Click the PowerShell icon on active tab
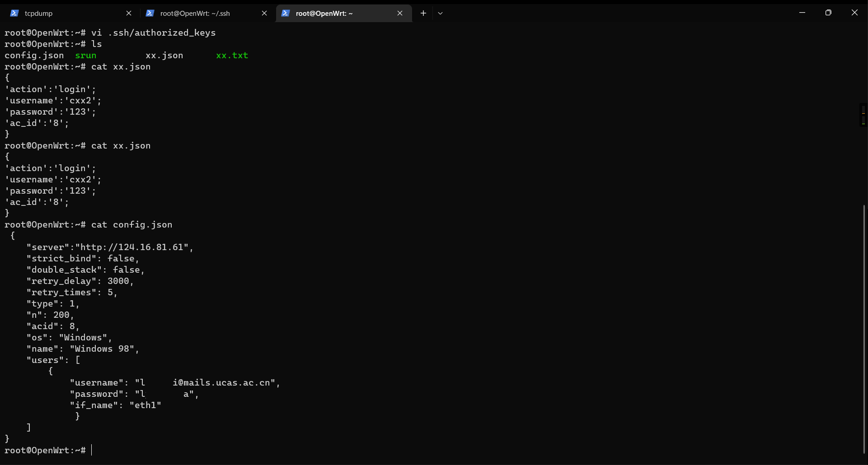Image resolution: width=868 pixels, height=465 pixels. [286, 13]
